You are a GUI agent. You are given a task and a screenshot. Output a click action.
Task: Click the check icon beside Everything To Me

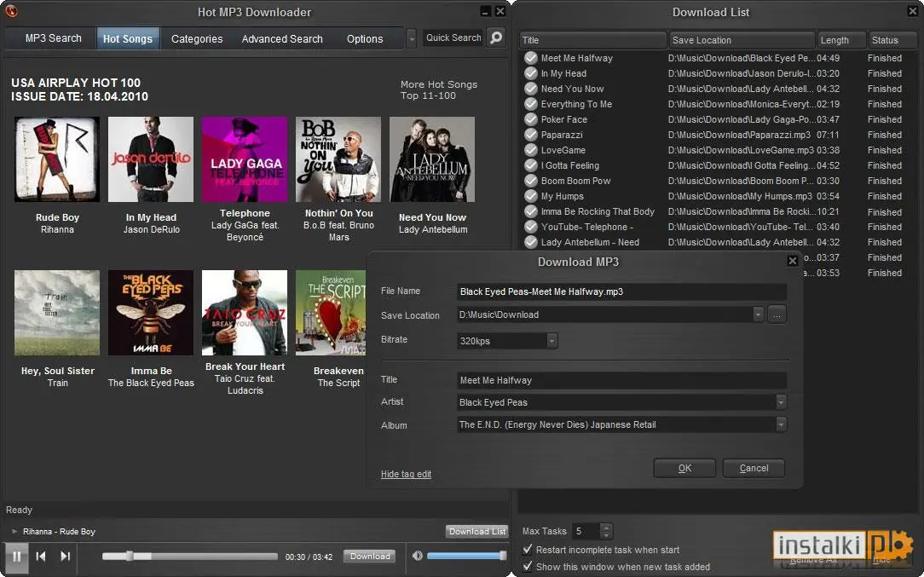pos(531,104)
